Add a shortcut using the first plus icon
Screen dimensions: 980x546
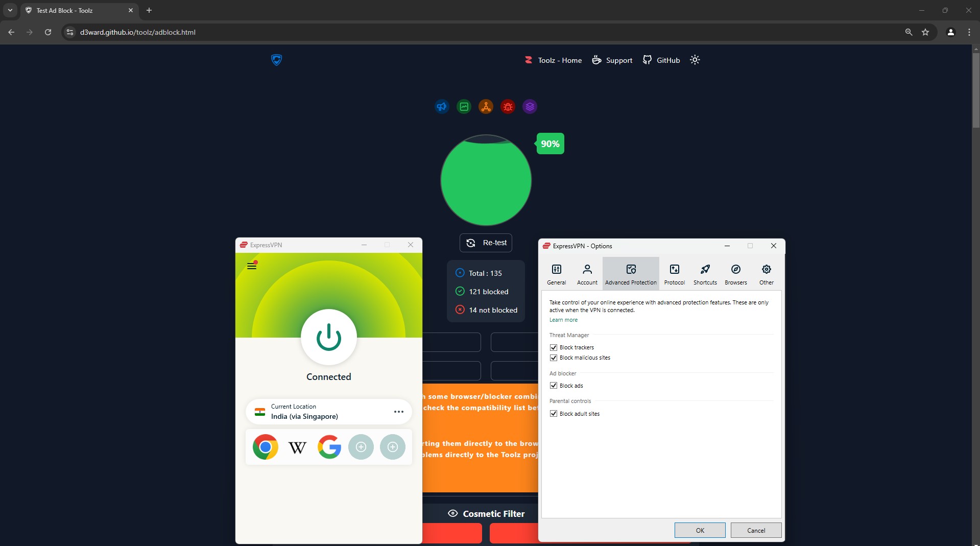(361, 447)
